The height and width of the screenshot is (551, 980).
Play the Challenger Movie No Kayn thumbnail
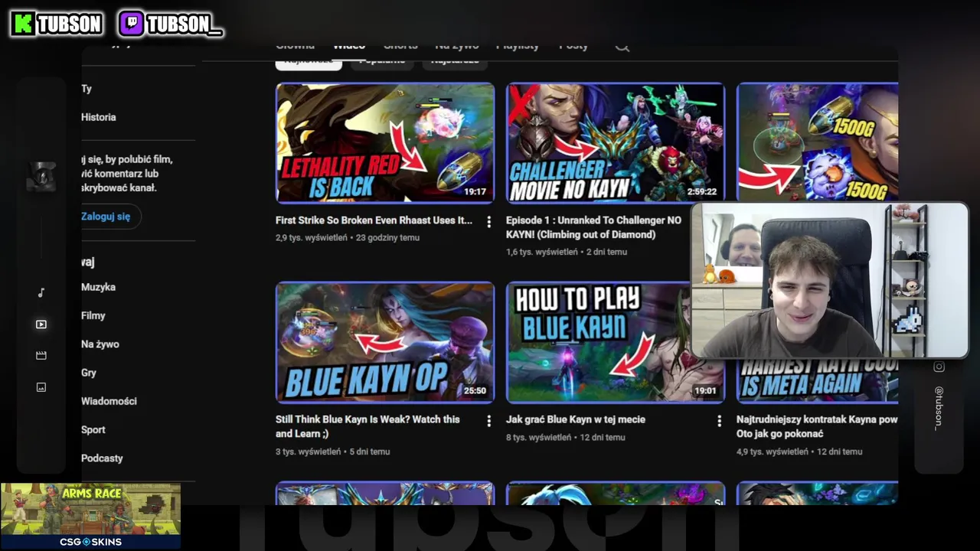click(615, 143)
